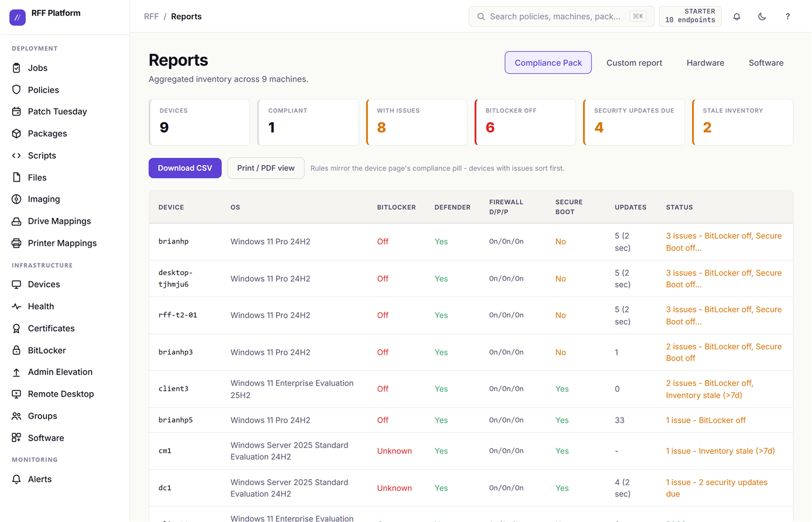Click the With Issues summary card

(x=416, y=122)
